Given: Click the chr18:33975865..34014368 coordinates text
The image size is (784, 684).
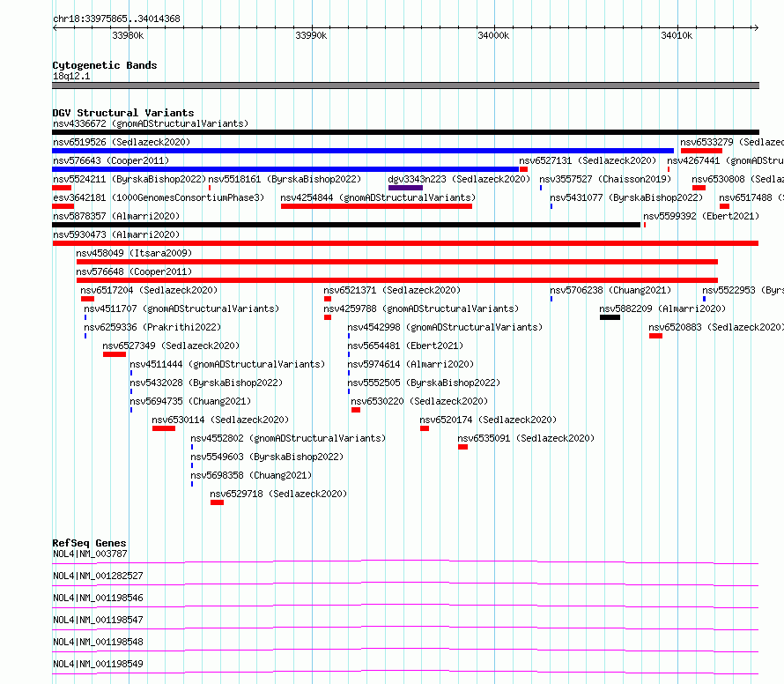Looking at the screenshot, I should click(x=116, y=19).
